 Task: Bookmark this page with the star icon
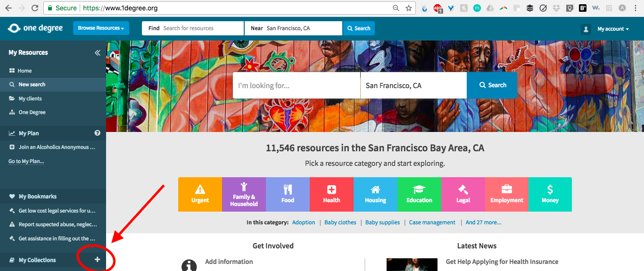point(409,8)
